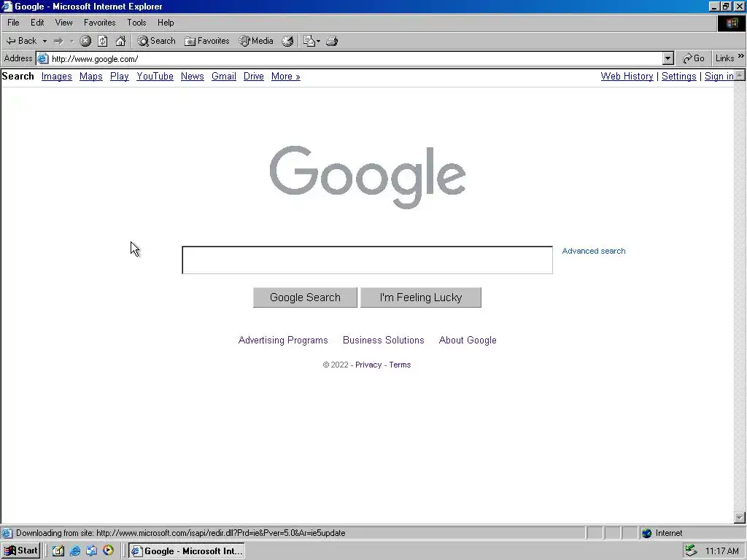Screen dimensions: 747x560
Task: Click the Google logo
Action: (368, 177)
